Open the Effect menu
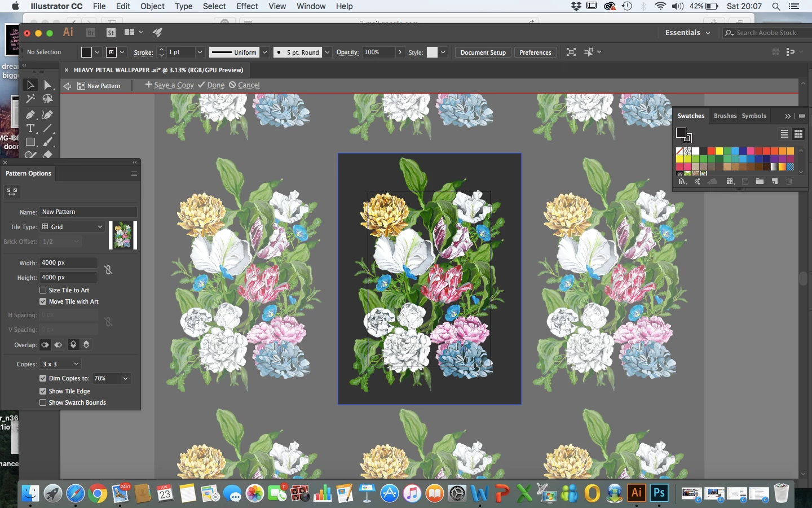 click(x=247, y=6)
